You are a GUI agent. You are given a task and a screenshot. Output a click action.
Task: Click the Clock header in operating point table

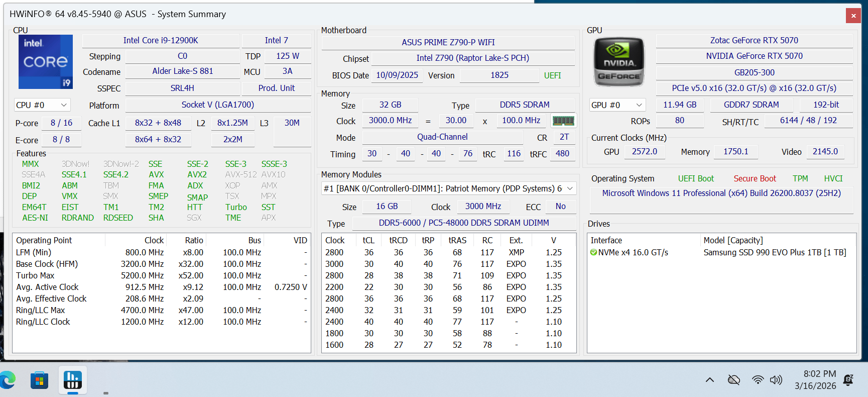pyautogui.click(x=154, y=240)
